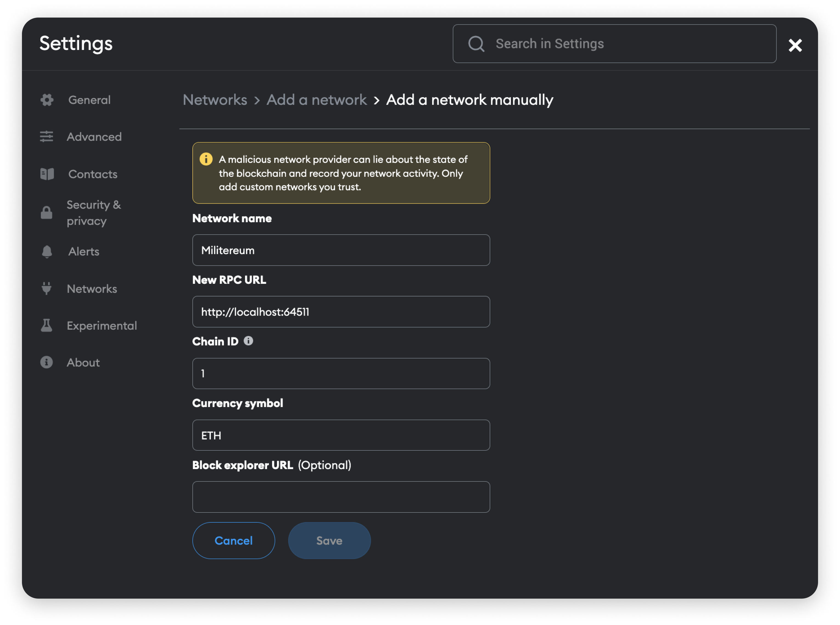Viewport: 840px width, 625px height.
Task: Click the General gear icon
Action: point(47,100)
